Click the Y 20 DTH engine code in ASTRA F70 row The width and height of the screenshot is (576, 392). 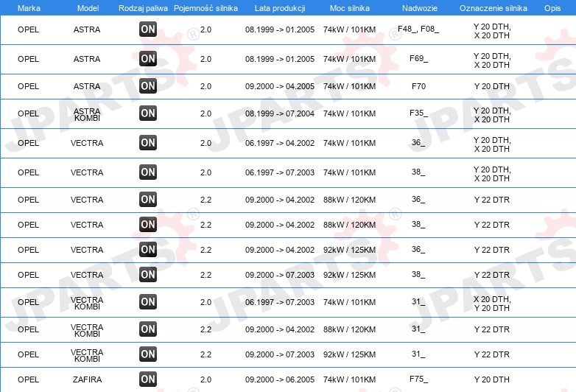(492, 86)
